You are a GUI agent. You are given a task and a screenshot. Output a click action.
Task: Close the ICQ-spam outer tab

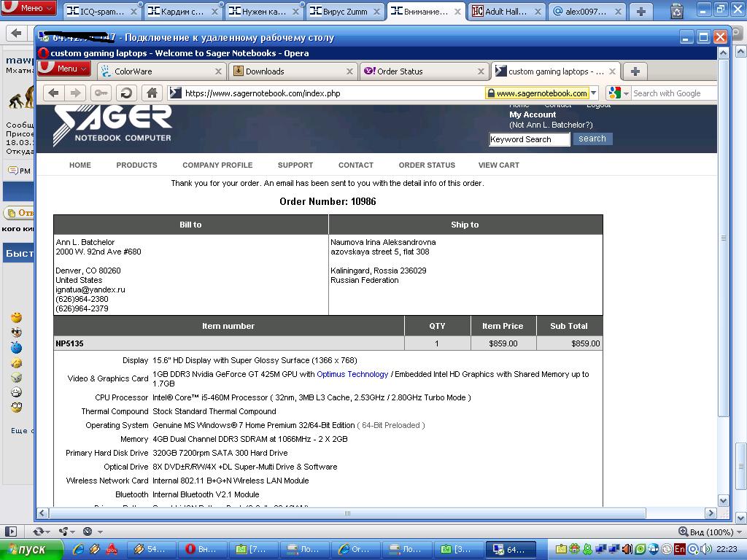tap(134, 12)
